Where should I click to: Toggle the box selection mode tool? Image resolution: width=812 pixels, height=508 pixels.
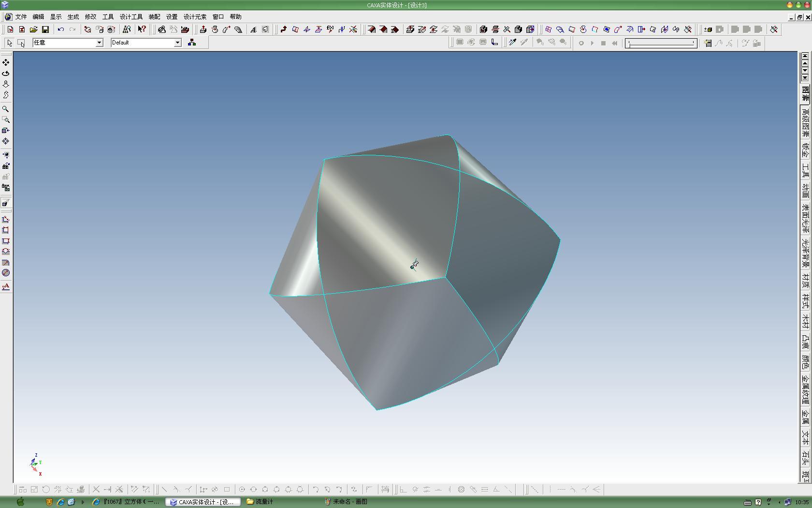21,43
